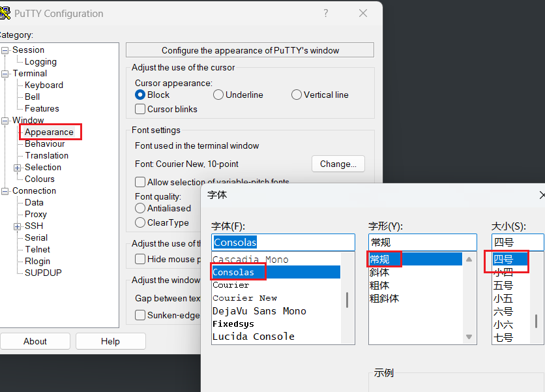The height and width of the screenshot is (392, 545).
Task: Open the SSH category
Action: pyautogui.click(x=34, y=226)
